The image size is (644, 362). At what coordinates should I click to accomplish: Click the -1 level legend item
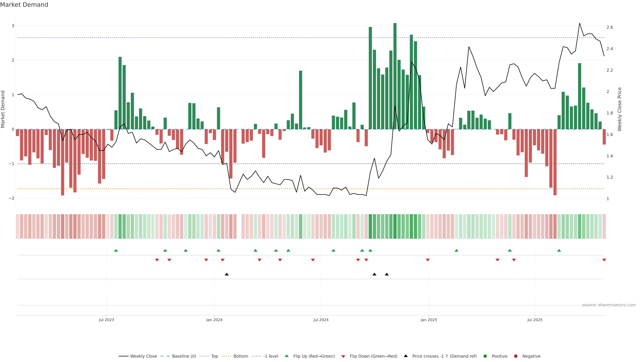coord(271,356)
